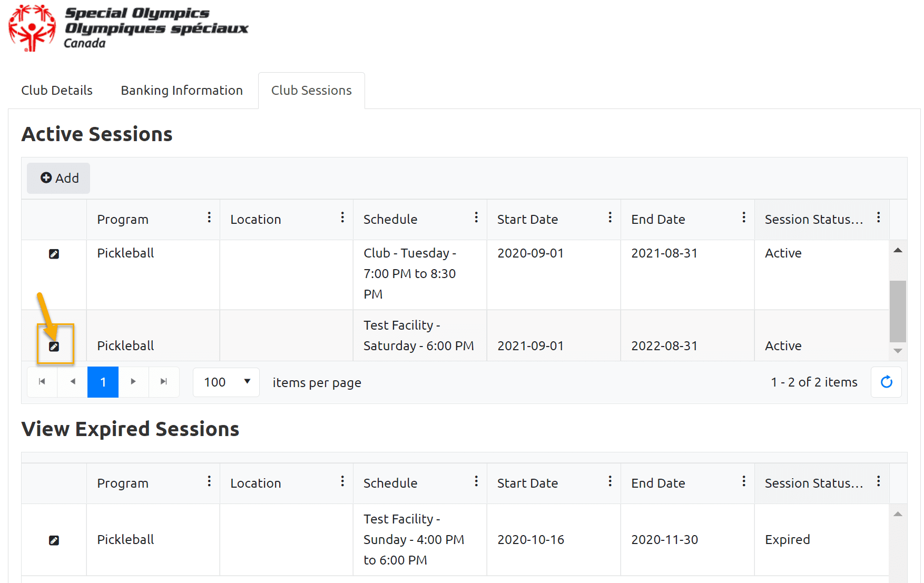Viewport: 924px width, 583px height.
Task: Go to last page of sessions
Action: point(164,382)
